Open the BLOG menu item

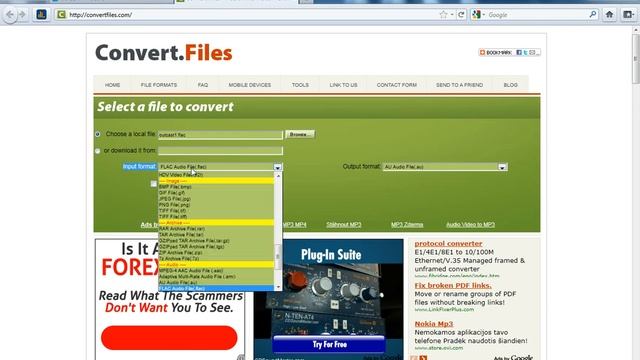pos(511,85)
